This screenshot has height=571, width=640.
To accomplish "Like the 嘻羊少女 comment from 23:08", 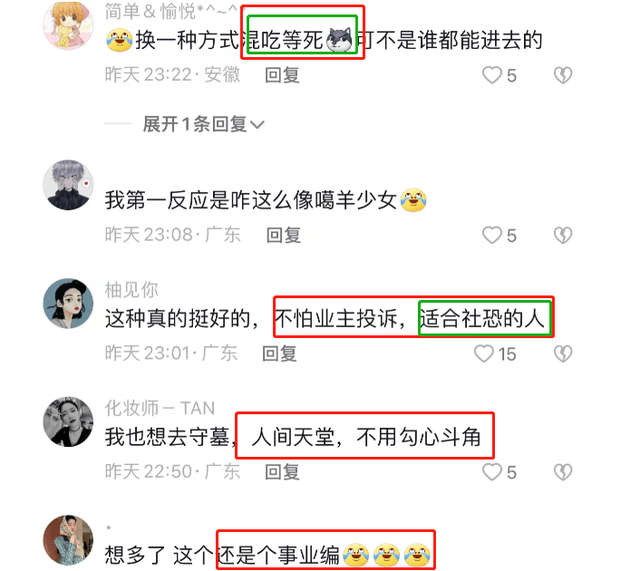I will (x=492, y=236).
